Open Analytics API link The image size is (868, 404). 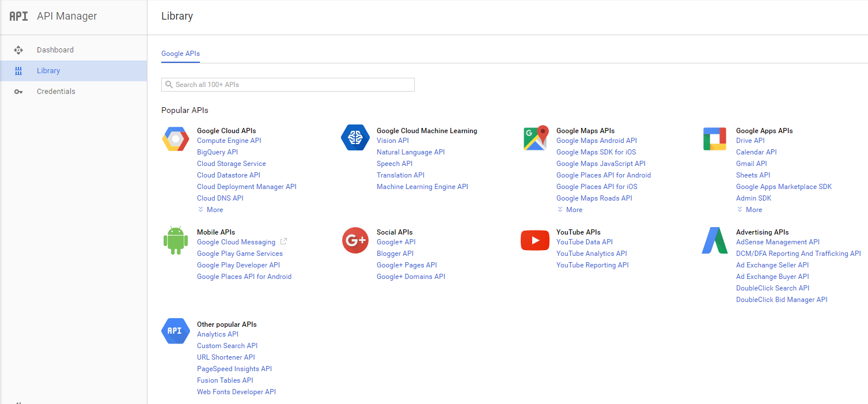click(x=218, y=334)
